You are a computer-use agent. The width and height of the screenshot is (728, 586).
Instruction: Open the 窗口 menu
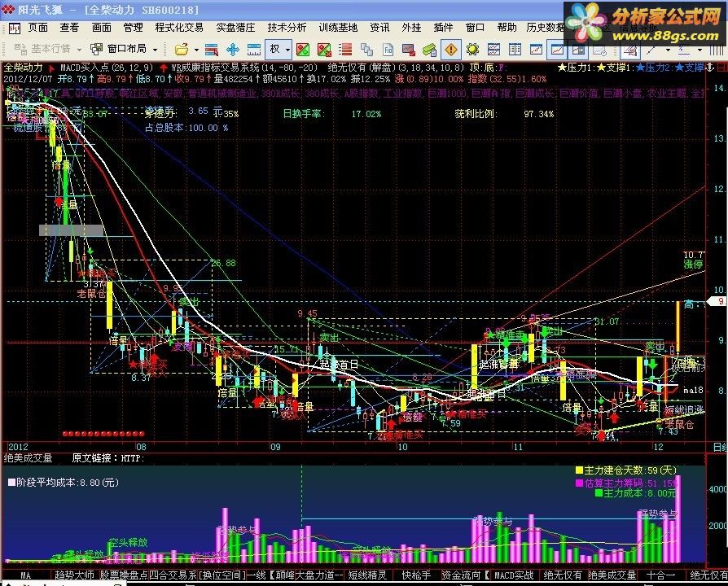click(x=475, y=28)
